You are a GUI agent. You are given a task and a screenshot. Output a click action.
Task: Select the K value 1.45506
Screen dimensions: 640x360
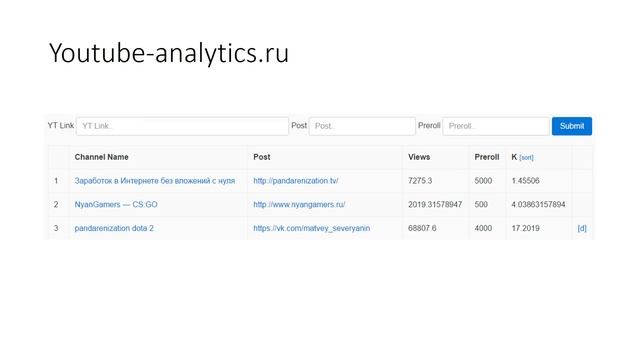(525, 181)
